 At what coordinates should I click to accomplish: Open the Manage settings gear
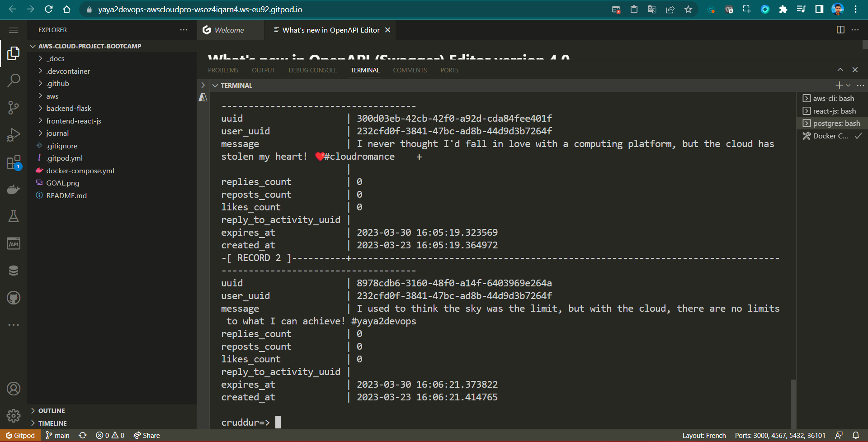pos(14,415)
